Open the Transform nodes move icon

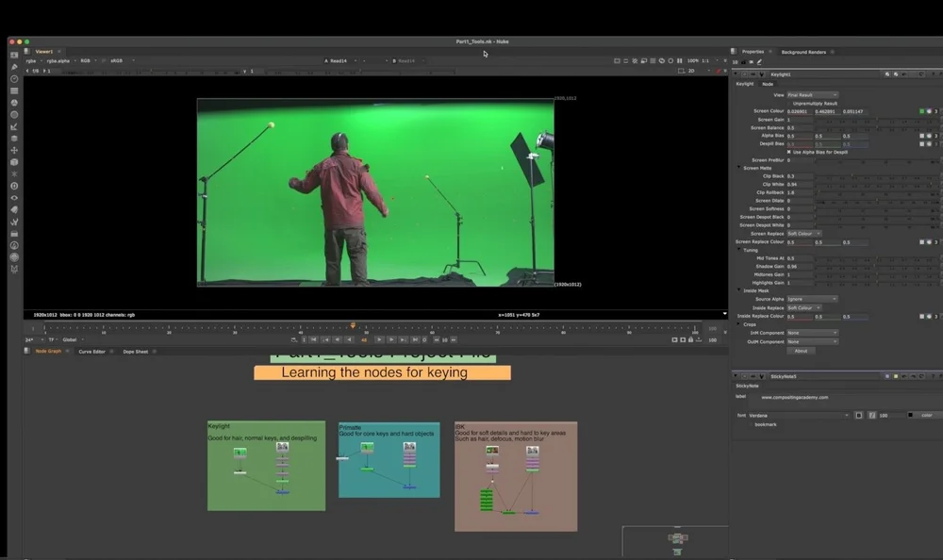(14, 151)
